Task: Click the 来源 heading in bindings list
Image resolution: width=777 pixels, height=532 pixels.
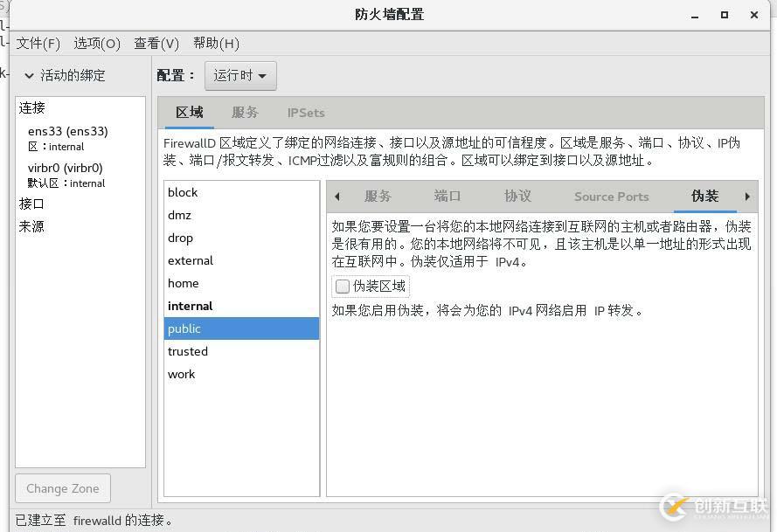Action: point(31,226)
